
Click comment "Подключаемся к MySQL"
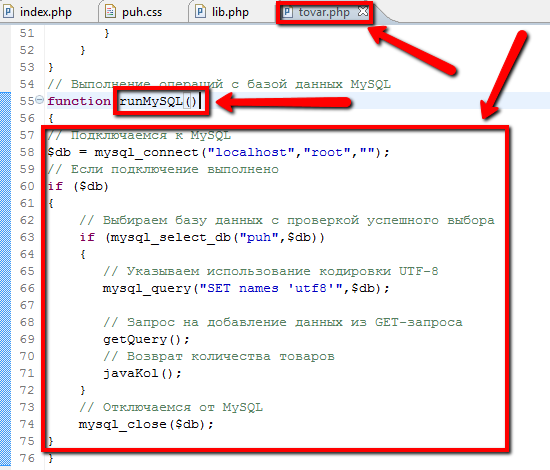pos(139,135)
